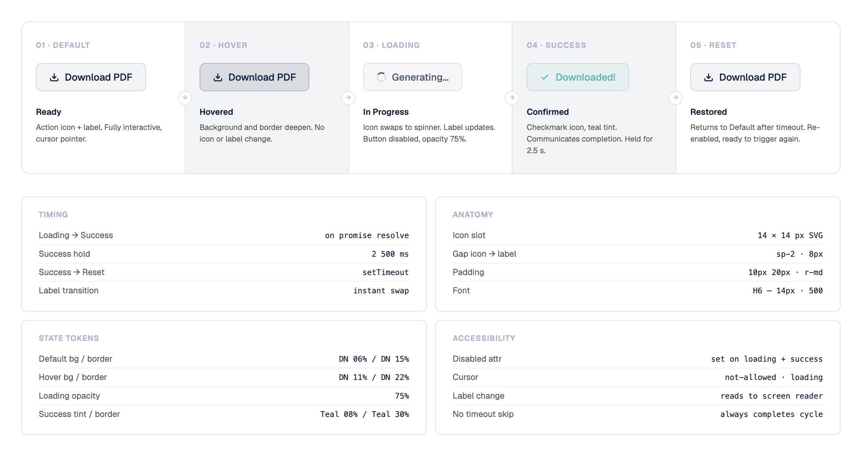Viewport: 868px width, 455px height.
Task: Click the "2 500 ms" value
Action: click(390, 254)
